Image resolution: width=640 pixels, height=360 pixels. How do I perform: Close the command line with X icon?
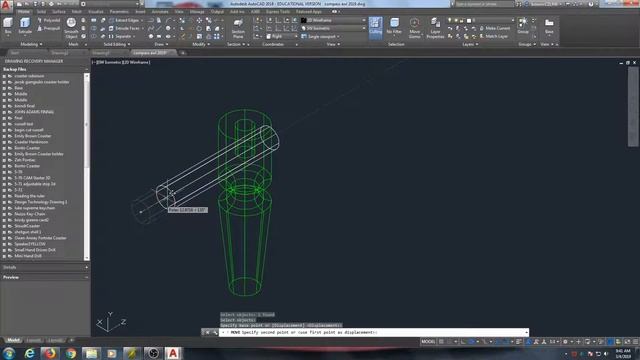click(207, 332)
